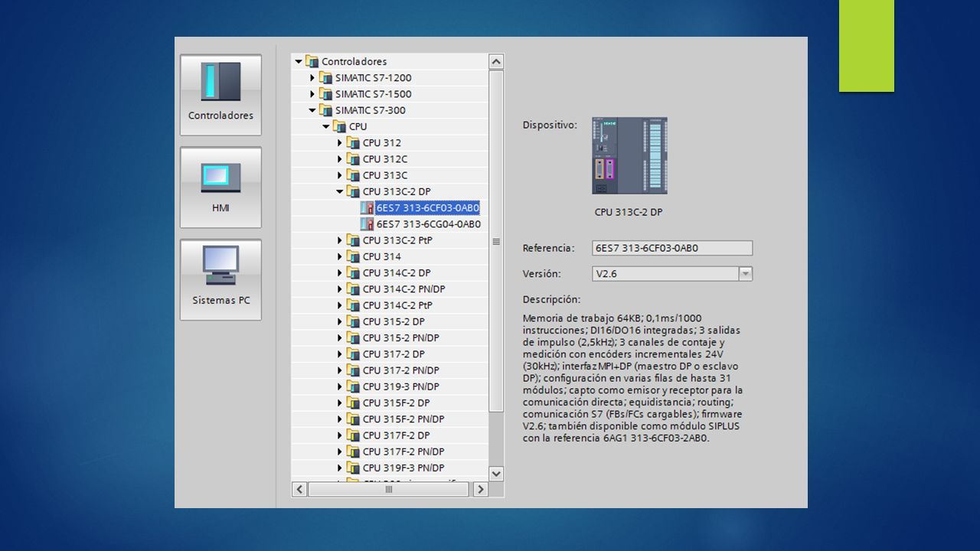Select the CPU 315-2 DP row
The width and height of the screenshot is (980, 551).
pos(390,321)
